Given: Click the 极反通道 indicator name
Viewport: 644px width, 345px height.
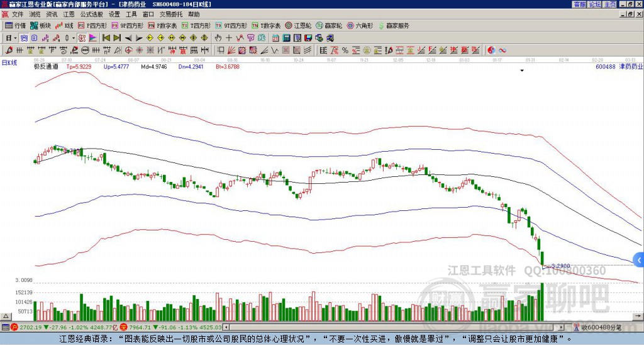Looking at the screenshot, I should (46, 66).
